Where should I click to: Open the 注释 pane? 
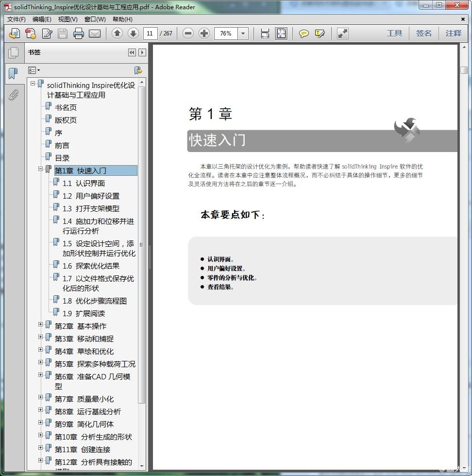click(x=453, y=34)
